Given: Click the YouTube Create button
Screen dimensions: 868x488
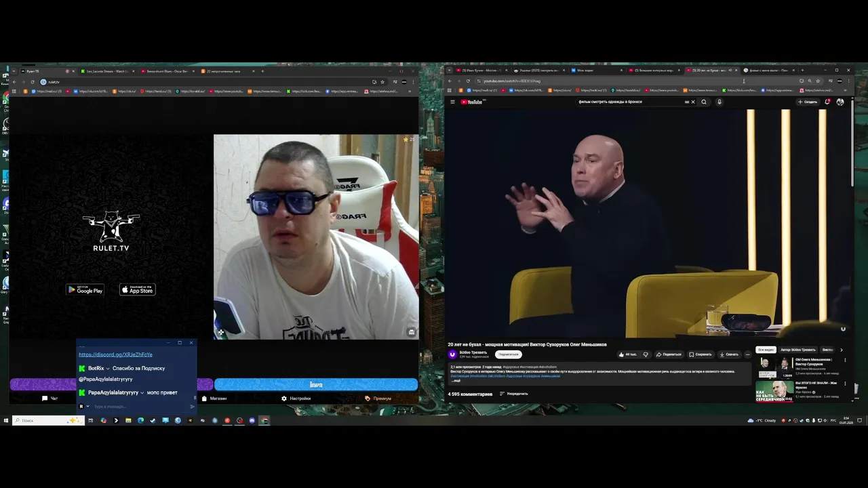Looking at the screenshot, I should point(808,102).
